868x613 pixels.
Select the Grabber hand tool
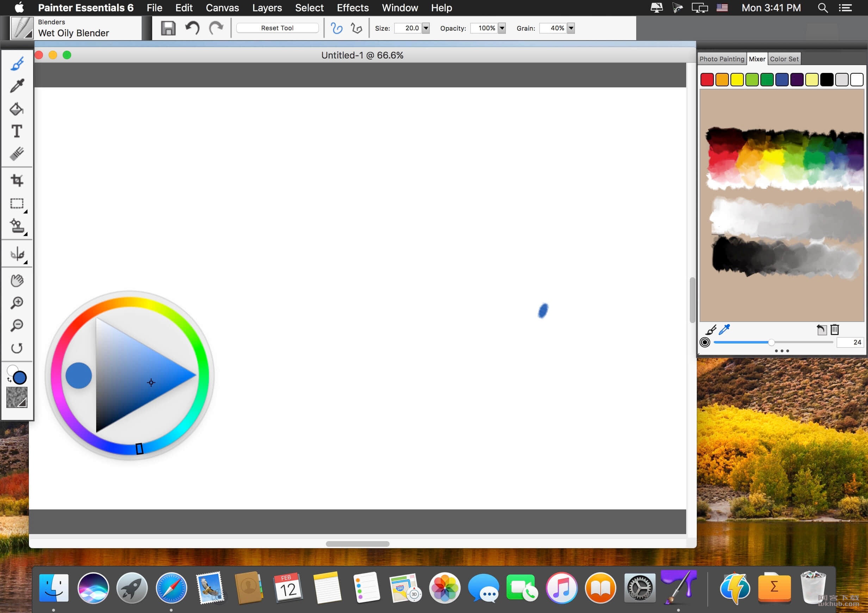pyautogui.click(x=17, y=280)
